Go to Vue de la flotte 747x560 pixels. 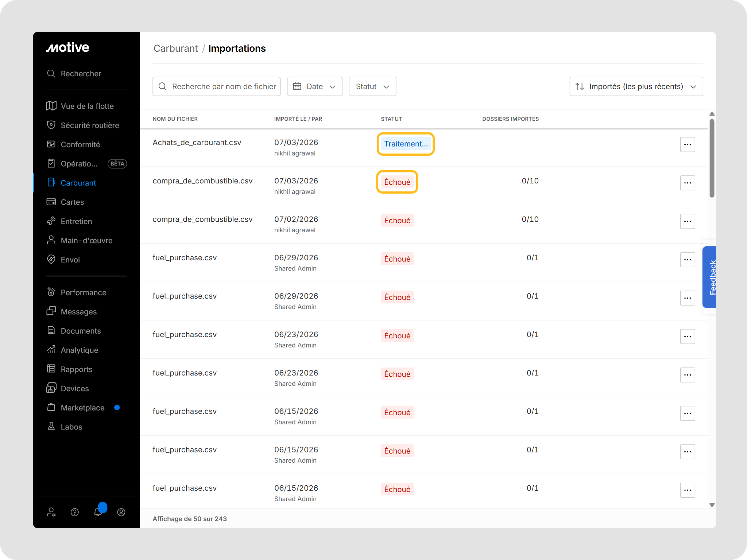pos(87,106)
